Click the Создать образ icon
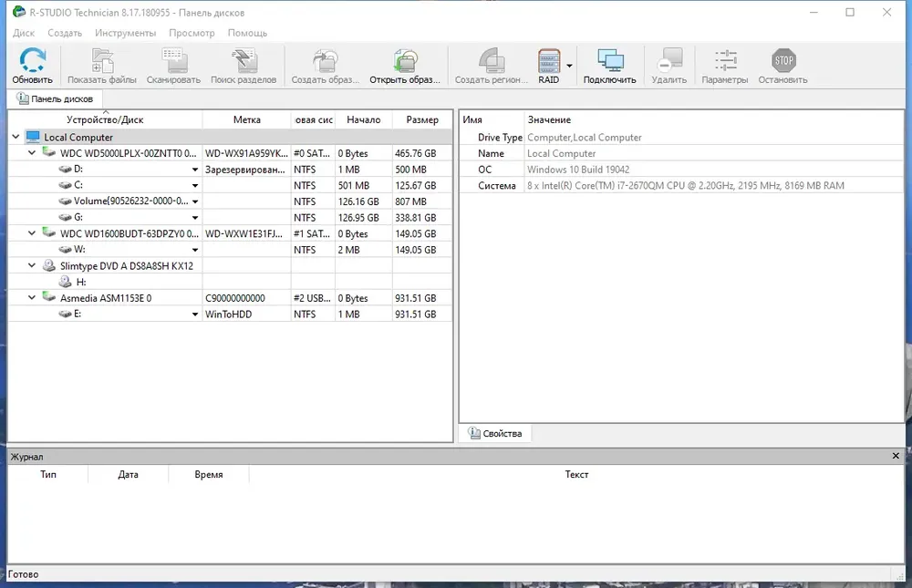This screenshot has height=588, width=912. pyautogui.click(x=326, y=60)
